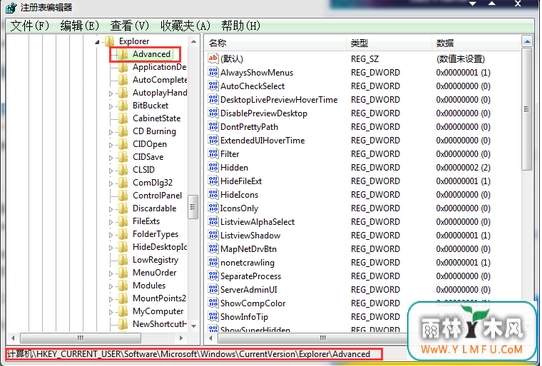The width and height of the screenshot is (542, 366).
Task: Click the AlwaysShowMenus DWORD icon
Action: tap(213, 72)
